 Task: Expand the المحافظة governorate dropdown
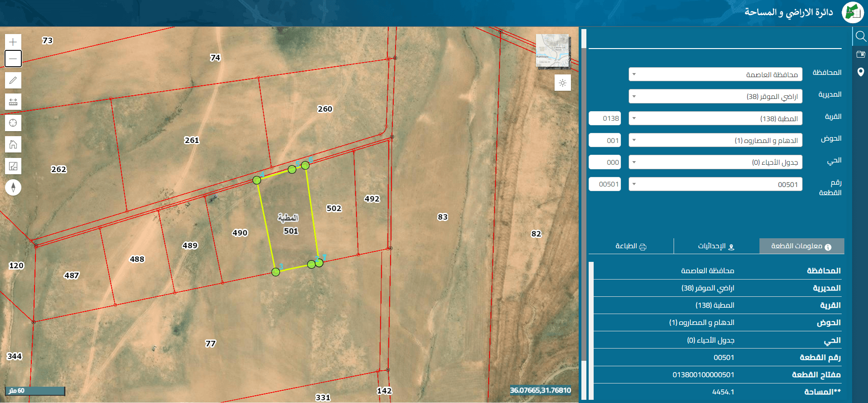click(715, 74)
